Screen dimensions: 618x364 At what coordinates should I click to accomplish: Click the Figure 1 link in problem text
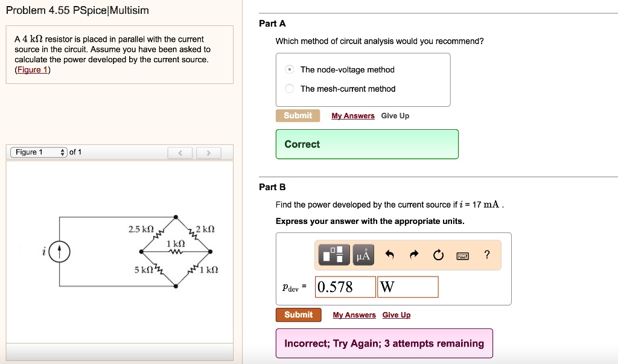coord(33,70)
